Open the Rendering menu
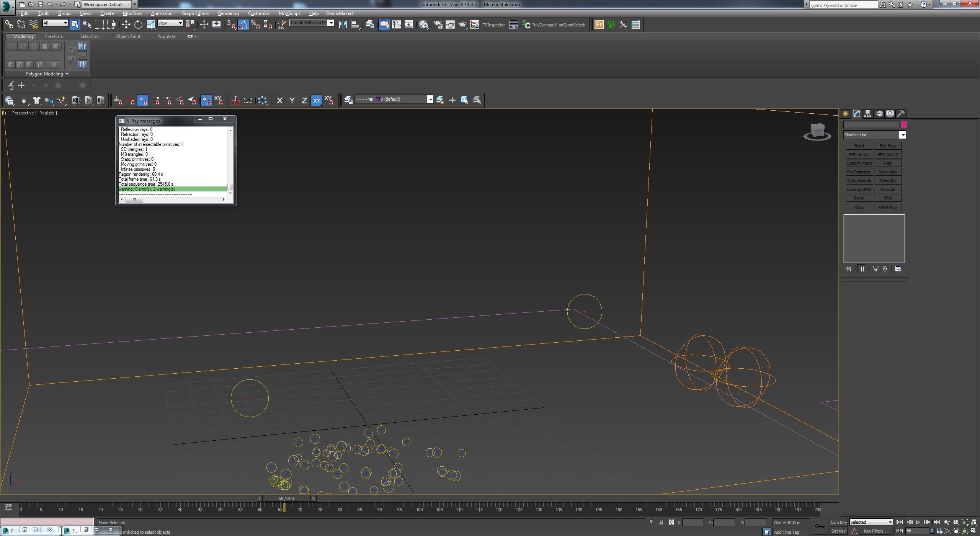The image size is (980, 536). [x=228, y=13]
